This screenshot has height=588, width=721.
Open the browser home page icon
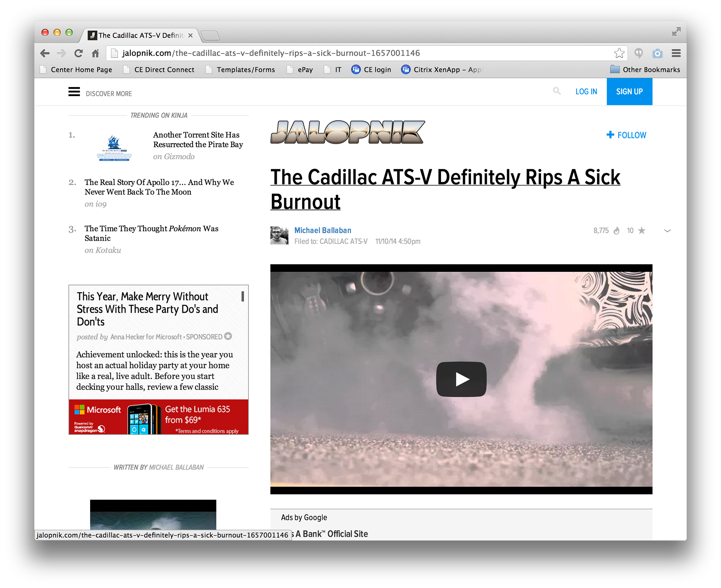tap(95, 53)
